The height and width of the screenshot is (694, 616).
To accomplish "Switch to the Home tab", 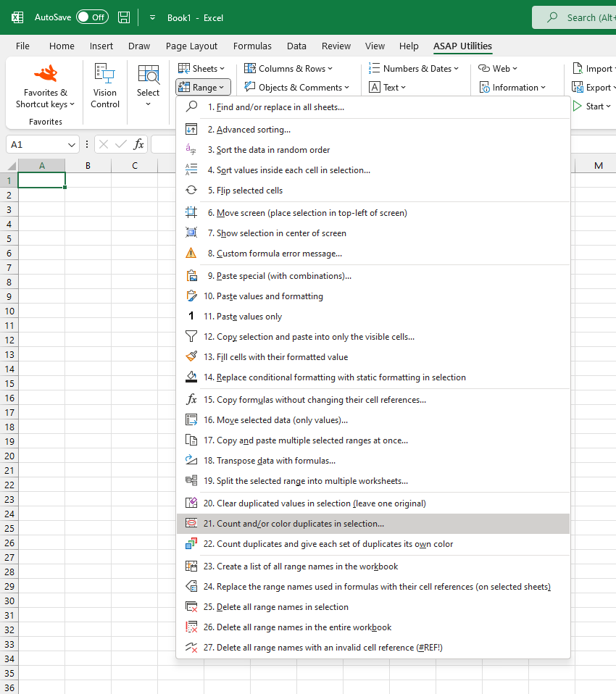I will tap(62, 46).
